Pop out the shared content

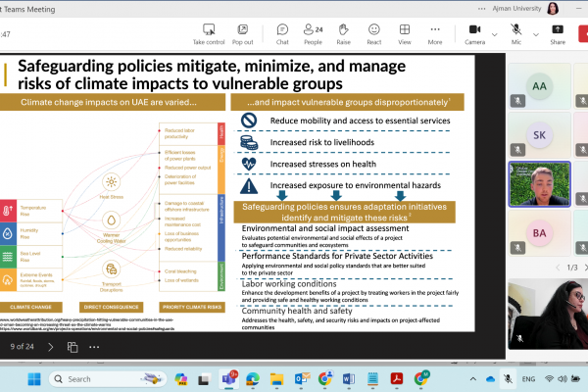pos(242,33)
